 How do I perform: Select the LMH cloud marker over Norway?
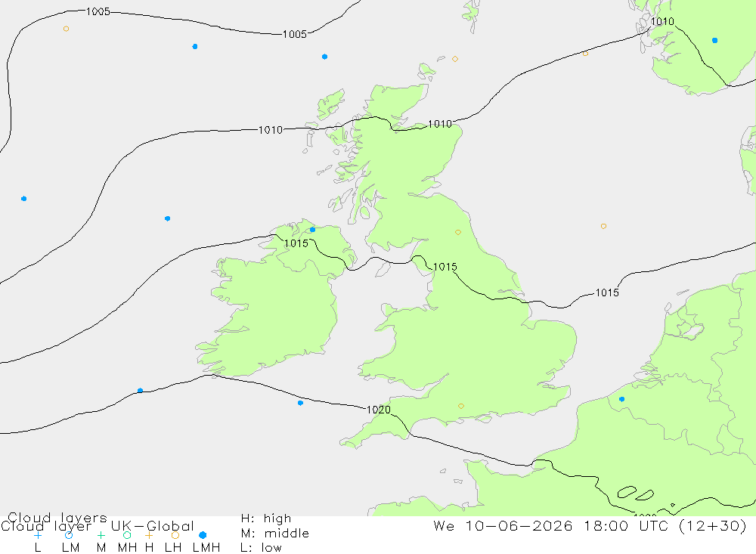pyautogui.click(x=714, y=41)
